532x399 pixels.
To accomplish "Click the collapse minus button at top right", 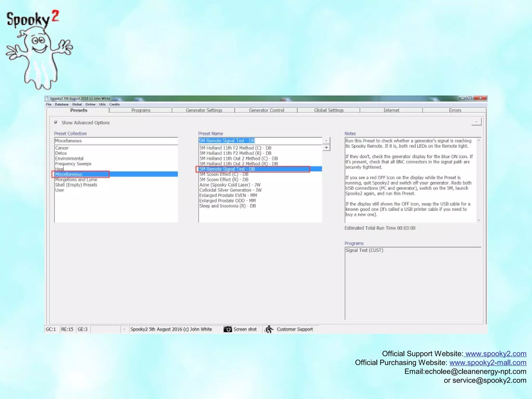I will [x=476, y=122].
